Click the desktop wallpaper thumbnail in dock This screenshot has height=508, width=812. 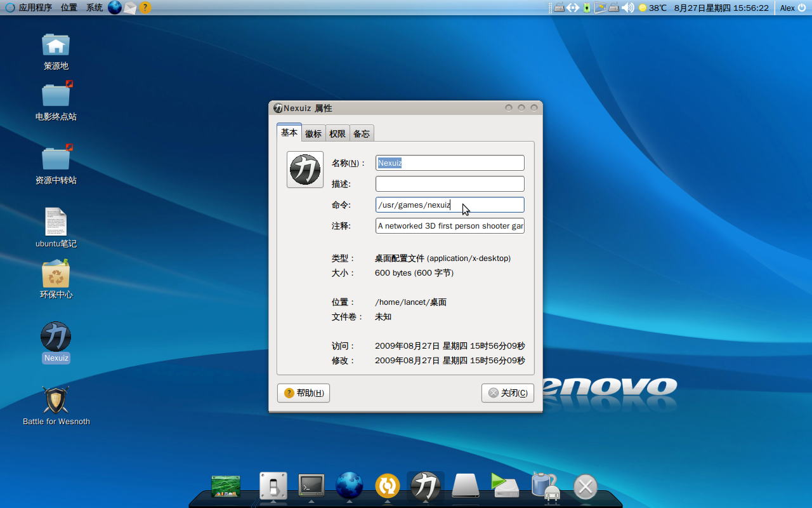(226, 486)
